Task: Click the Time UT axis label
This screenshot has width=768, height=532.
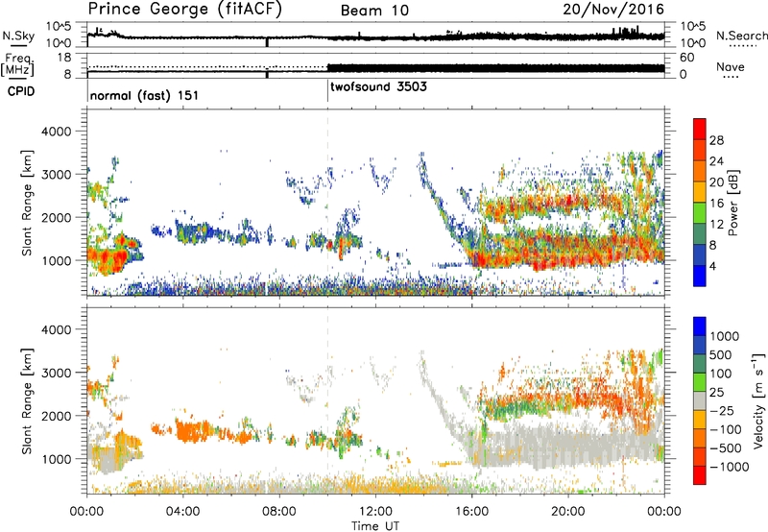Action: [x=375, y=526]
